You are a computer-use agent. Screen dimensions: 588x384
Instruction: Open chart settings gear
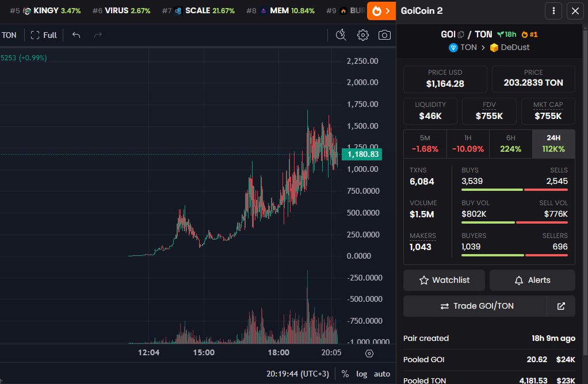tap(362, 35)
